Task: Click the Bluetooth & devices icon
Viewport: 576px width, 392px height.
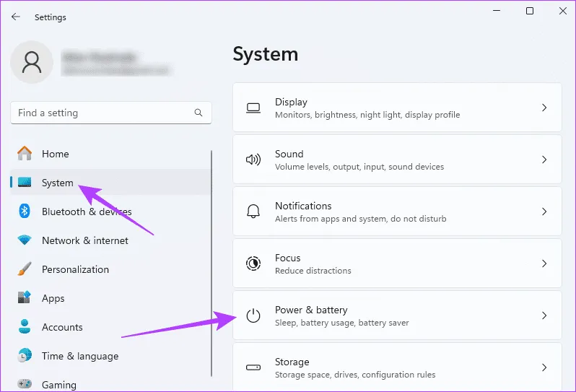Action: point(25,212)
